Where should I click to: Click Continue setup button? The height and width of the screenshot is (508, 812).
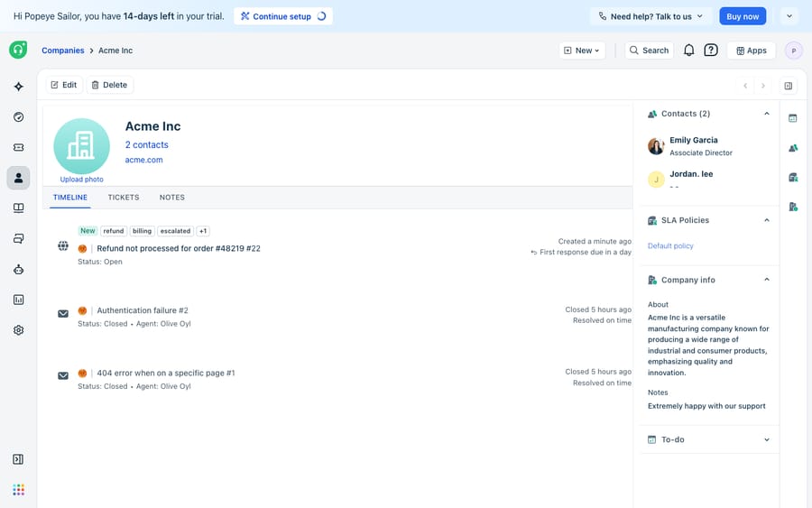click(x=283, y=16)
